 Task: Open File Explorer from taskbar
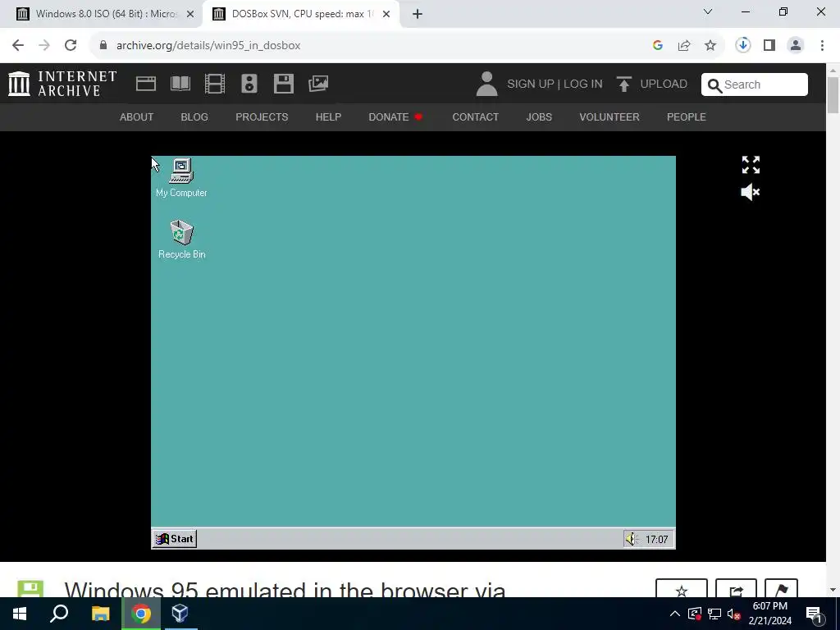click(100, 614)
